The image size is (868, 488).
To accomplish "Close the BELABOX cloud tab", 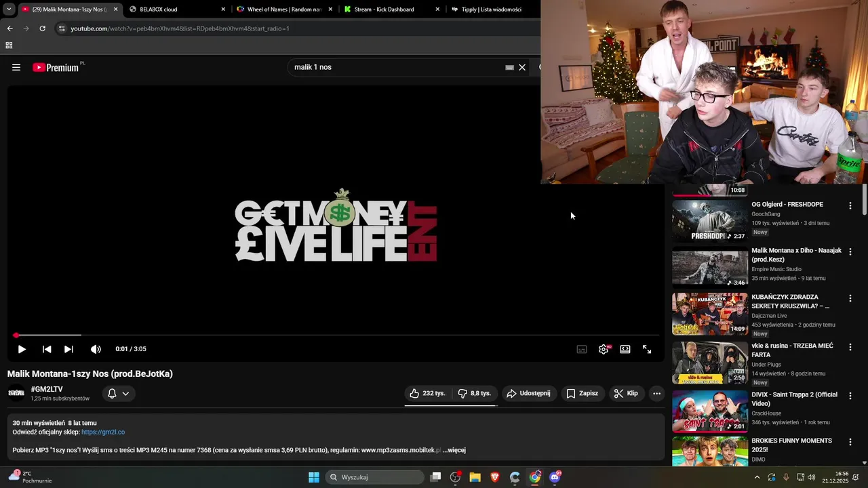I will point(223,9).
